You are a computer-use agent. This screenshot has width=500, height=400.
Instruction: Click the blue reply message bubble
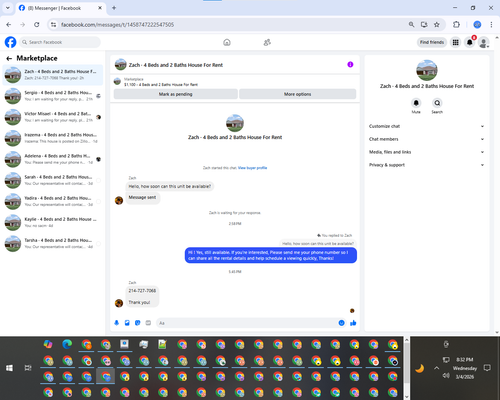coord(271,255)
